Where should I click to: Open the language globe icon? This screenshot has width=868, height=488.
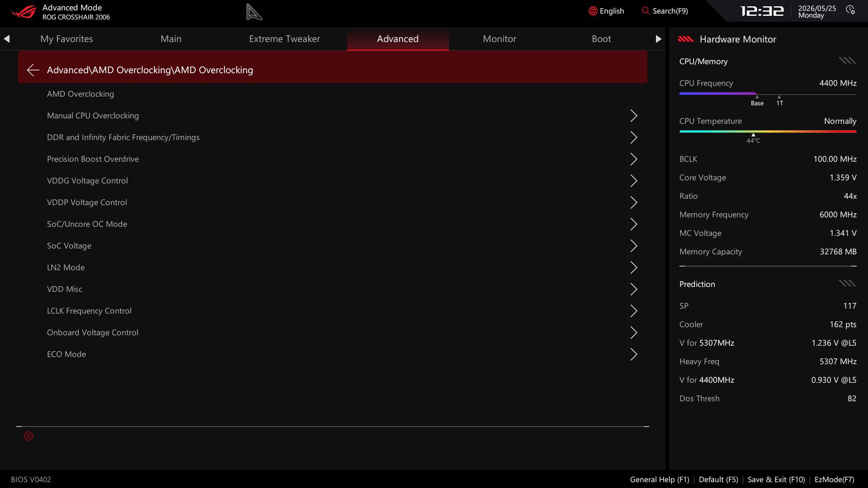point(593,11)
